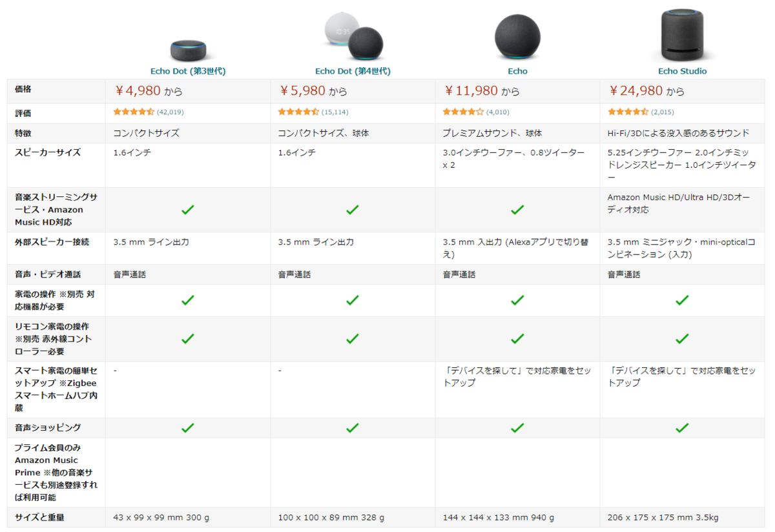
Task: Click the checkmark under Echo for 家電の操作
Action: click(x=517, y=300)
